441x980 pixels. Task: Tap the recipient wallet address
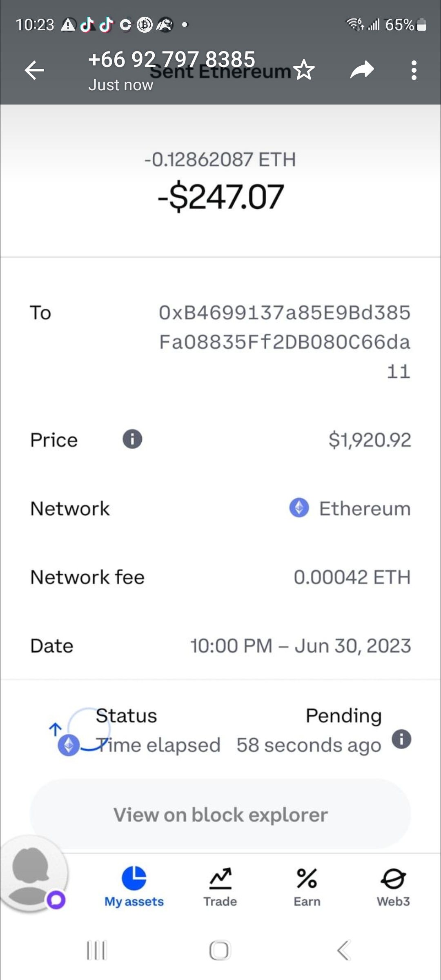pos(285,341)
